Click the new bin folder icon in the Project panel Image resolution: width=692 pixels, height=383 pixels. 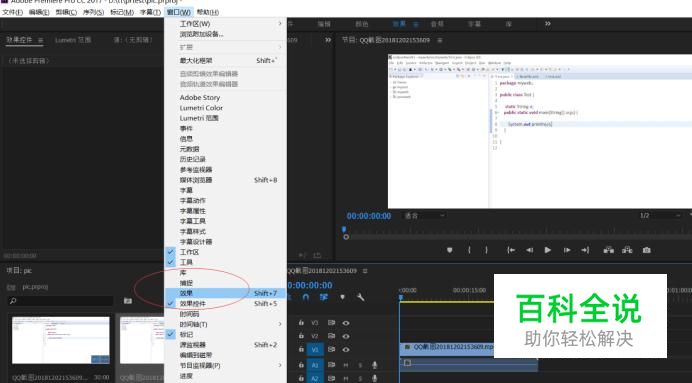pos(128,301)
